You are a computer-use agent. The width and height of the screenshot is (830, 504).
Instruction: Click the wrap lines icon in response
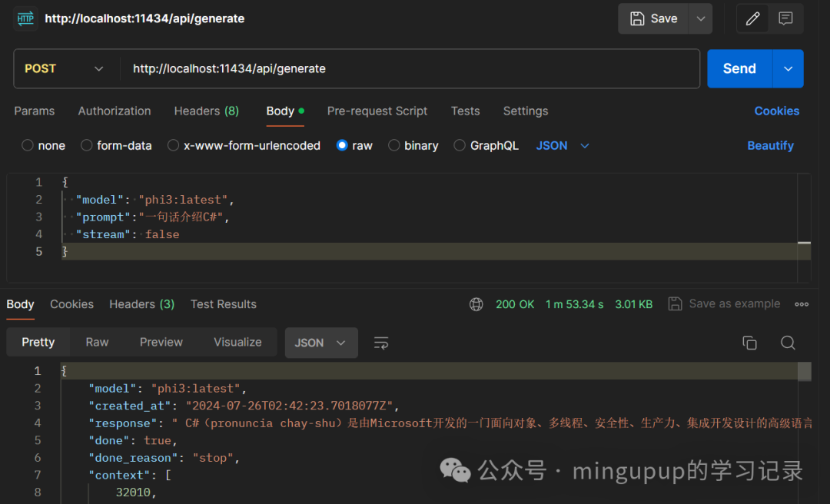click(381, 343)
